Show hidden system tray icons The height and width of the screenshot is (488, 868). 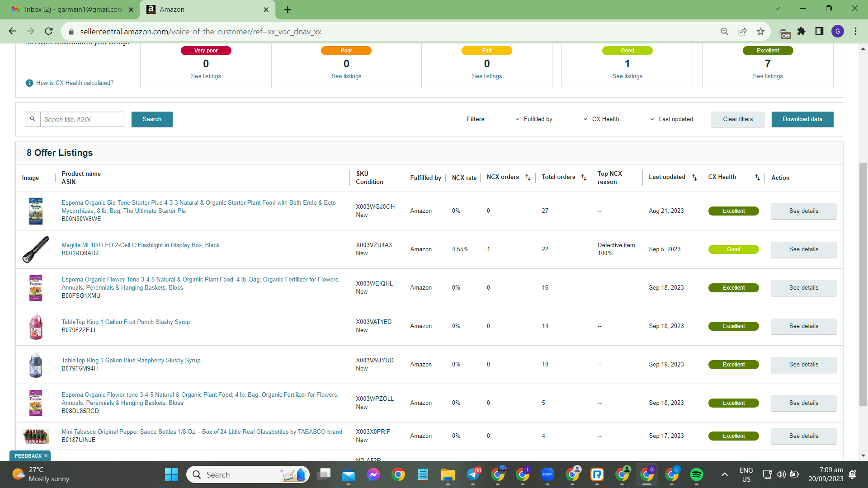(x=725, y=474)
